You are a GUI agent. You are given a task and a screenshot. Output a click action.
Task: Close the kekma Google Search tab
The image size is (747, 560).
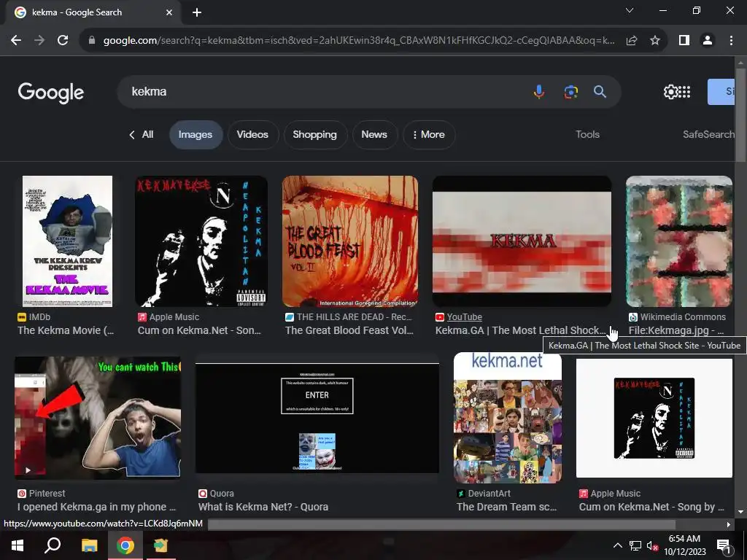pos(169,12)
